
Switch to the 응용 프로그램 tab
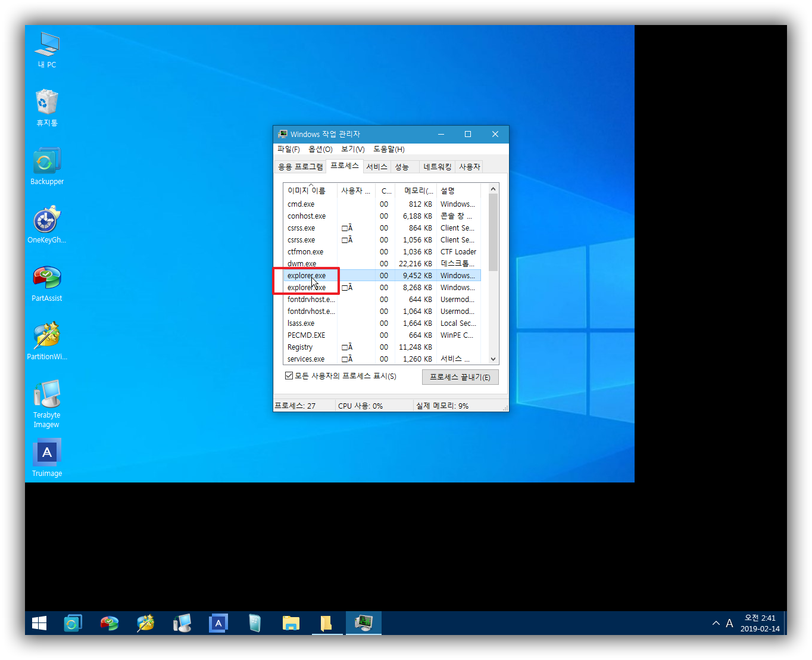point(301,167)
